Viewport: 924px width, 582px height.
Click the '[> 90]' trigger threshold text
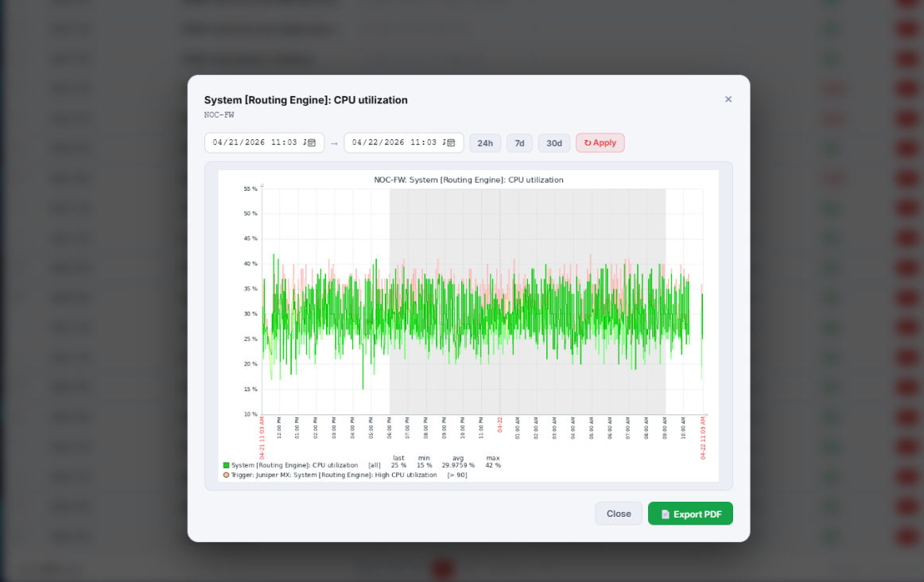pos(457,475)
